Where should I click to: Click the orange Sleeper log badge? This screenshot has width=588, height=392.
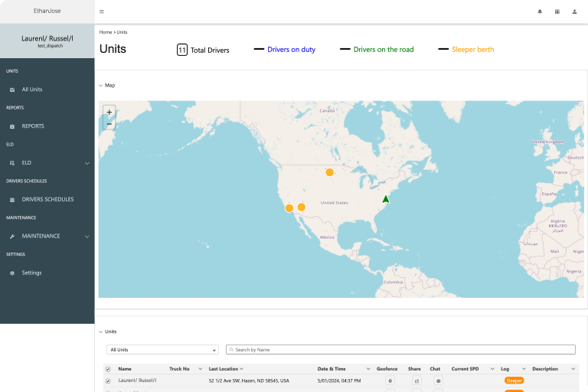pyautogui.click(x=514, y=381)
